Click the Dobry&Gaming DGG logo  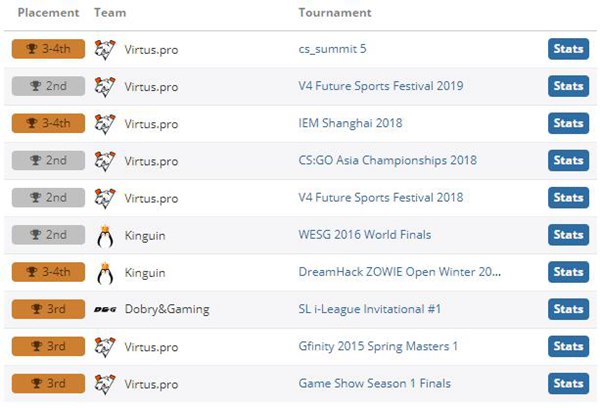(105, 309)
